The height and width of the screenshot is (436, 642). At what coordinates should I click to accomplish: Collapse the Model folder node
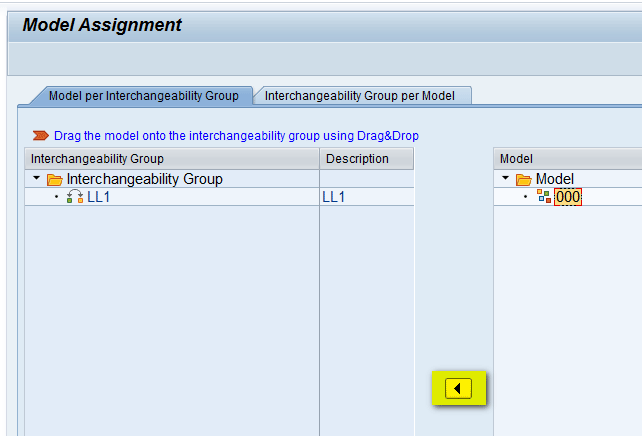click(506, 179)
